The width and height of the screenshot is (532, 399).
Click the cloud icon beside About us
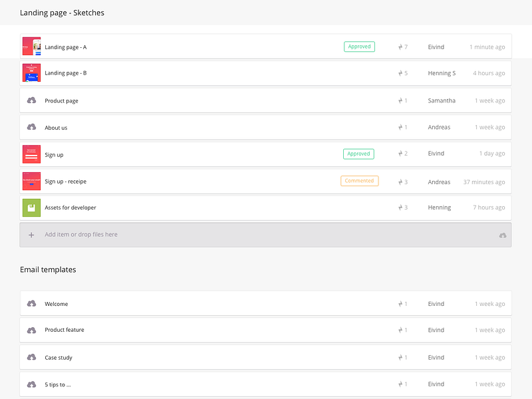[31, 127]
